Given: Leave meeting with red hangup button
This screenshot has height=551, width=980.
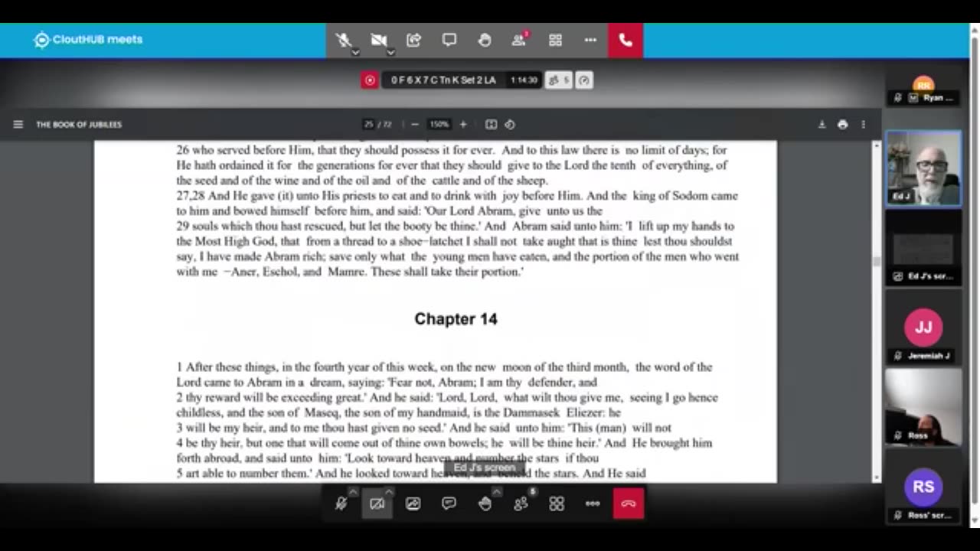Looking at the screenshot, I should [x=629, y=504].
